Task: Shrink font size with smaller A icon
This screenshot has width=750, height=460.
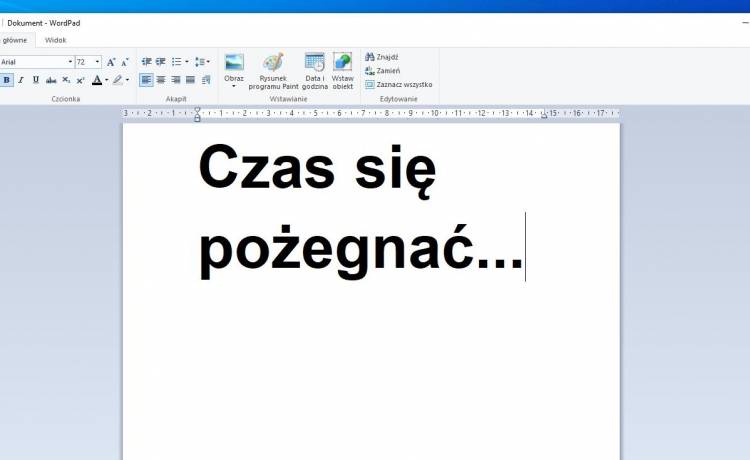Action: 125,62
